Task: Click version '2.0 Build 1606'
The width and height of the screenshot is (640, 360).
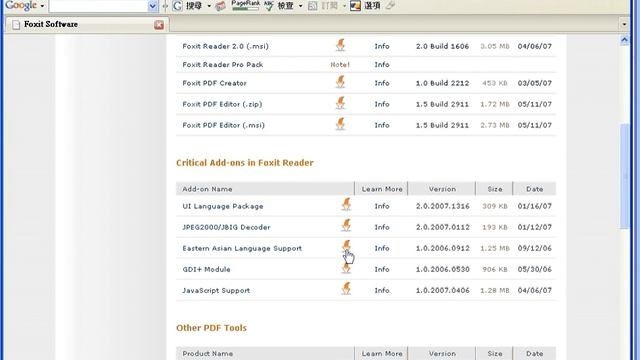Action: [442, 46]
